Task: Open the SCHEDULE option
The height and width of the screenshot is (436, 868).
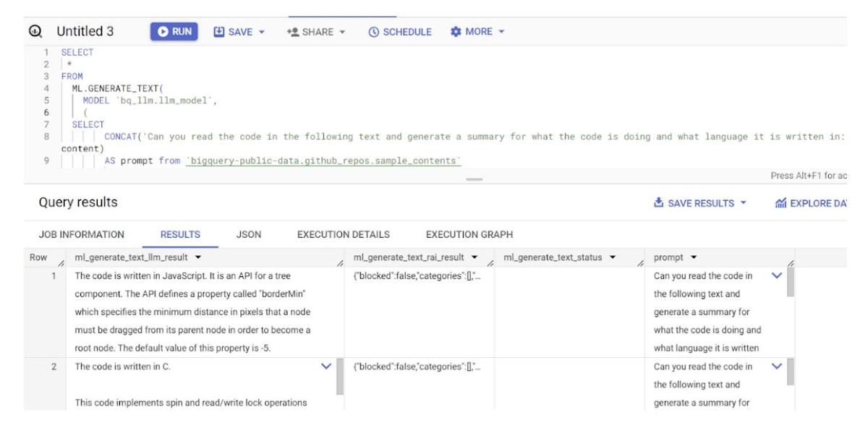Action: pos(399,32)
